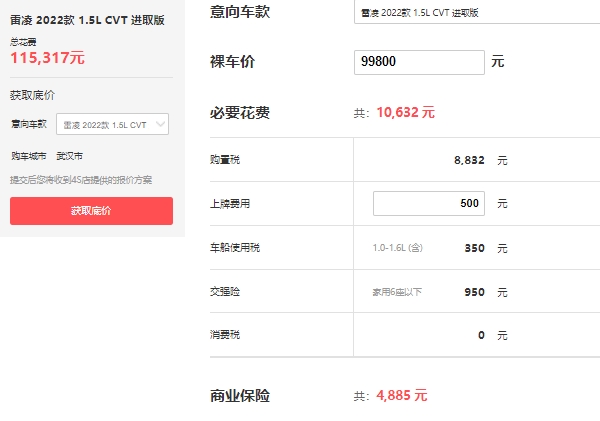Viewport: 600px width, 421px height.
Task: Select the 武汉市 purchase city link
Action: click(70, 156)
